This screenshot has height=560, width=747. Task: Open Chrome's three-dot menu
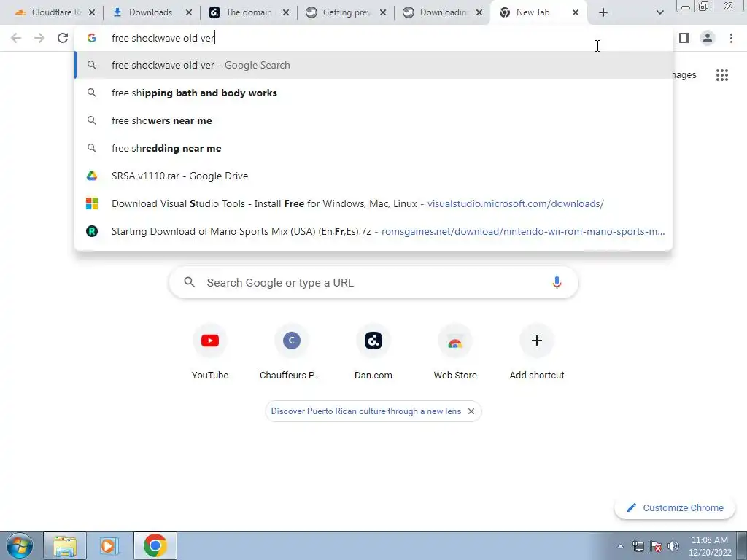731,38
